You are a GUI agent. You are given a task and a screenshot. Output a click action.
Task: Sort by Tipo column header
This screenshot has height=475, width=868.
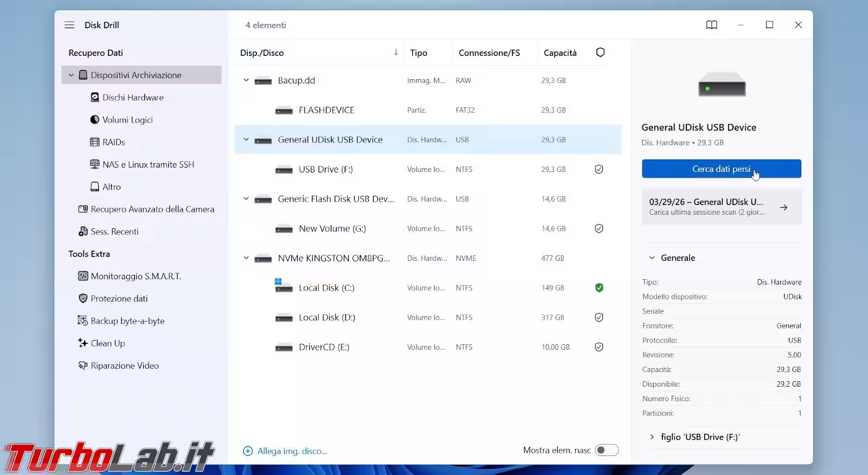click(x=419, y=53)
